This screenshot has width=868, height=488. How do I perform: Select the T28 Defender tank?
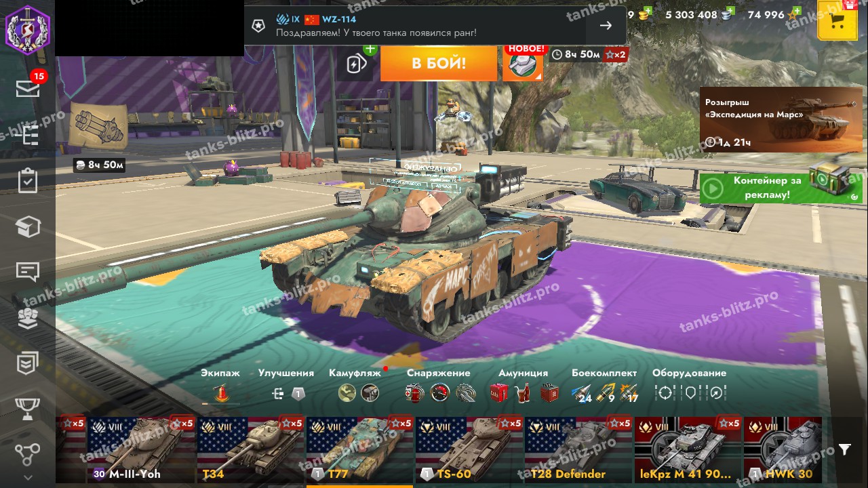coord(578,450)
